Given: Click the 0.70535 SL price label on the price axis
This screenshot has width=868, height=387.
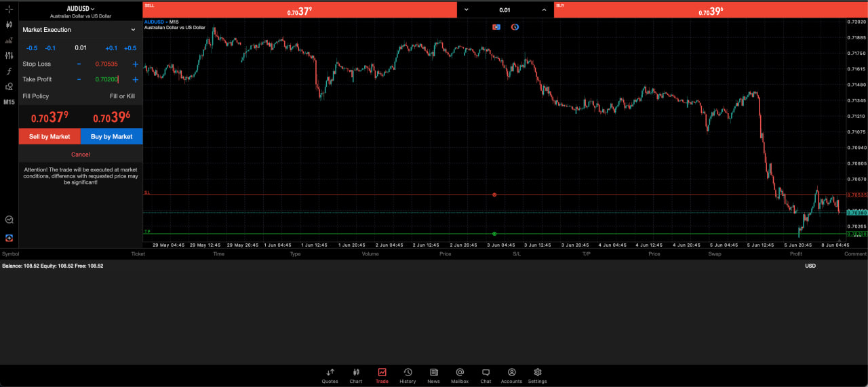Looking at the screenshot, I should (856, 195).
